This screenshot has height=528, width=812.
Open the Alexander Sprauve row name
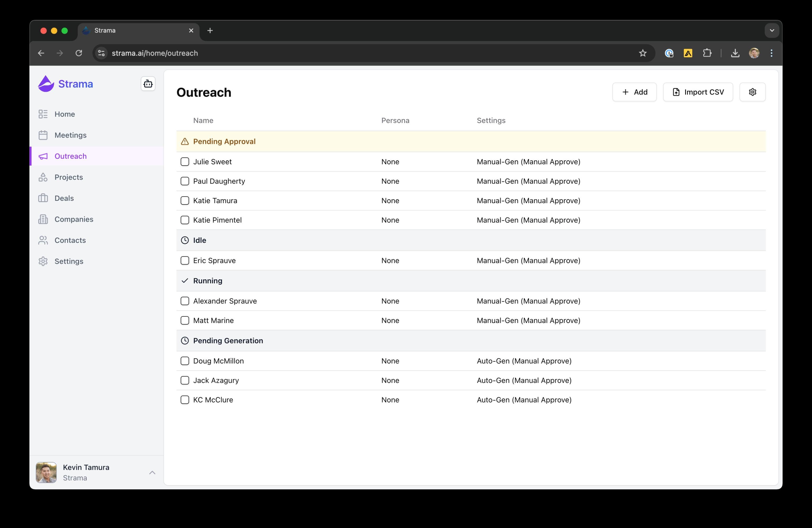225,301
